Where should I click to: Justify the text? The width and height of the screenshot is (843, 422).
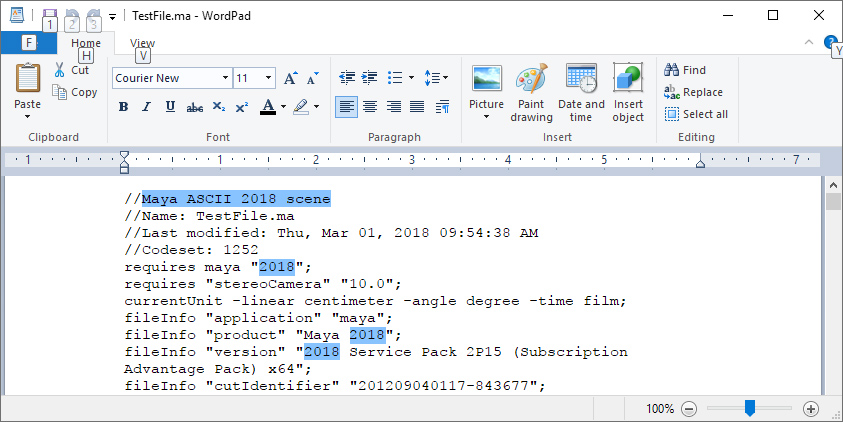(417, 106)
